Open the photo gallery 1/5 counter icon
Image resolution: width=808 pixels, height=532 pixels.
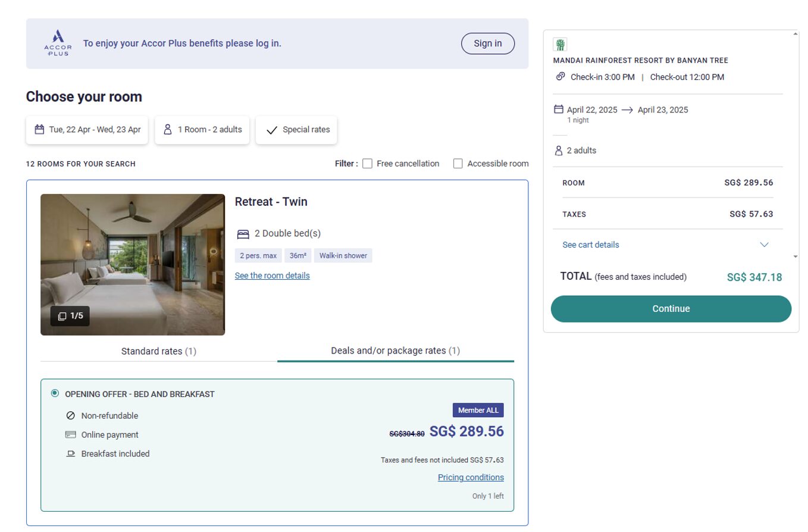[62, 316]
